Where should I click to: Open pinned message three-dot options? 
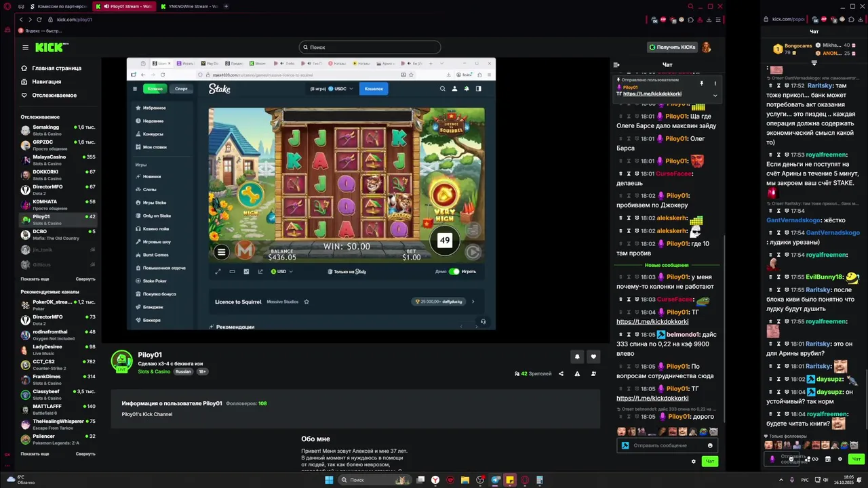tap(715, 83)
